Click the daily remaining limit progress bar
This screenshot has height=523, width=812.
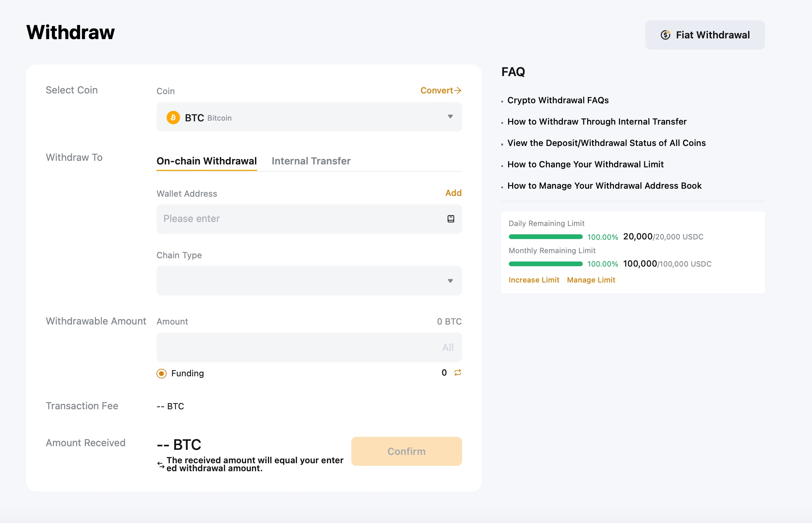click(545, 237)
